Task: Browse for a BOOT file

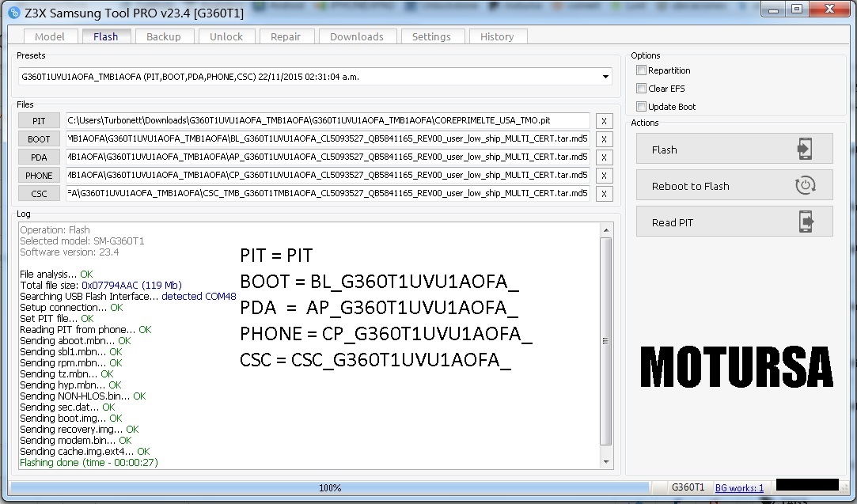Action: [x=39, y=138]
